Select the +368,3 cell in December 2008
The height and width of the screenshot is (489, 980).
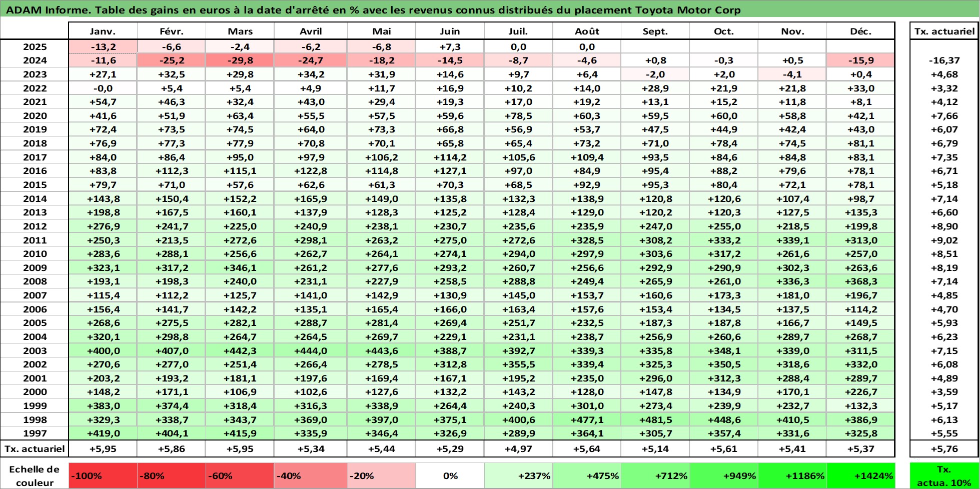[x=860, y=281]
